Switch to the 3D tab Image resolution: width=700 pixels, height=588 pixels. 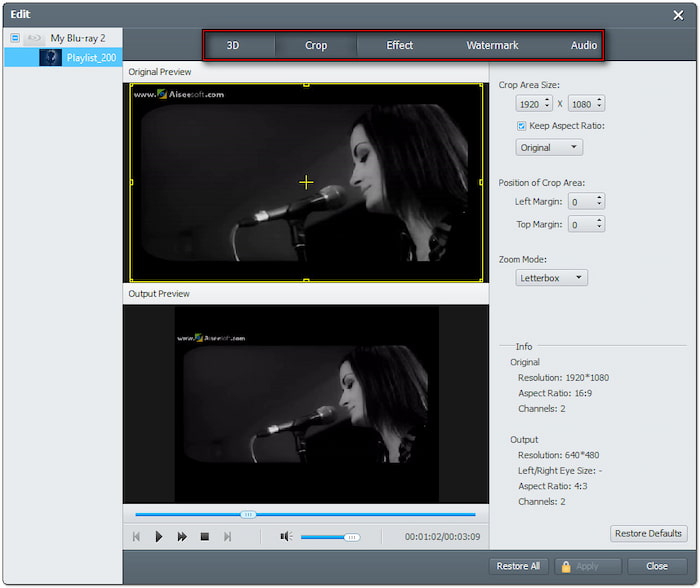tap(233, 45)
